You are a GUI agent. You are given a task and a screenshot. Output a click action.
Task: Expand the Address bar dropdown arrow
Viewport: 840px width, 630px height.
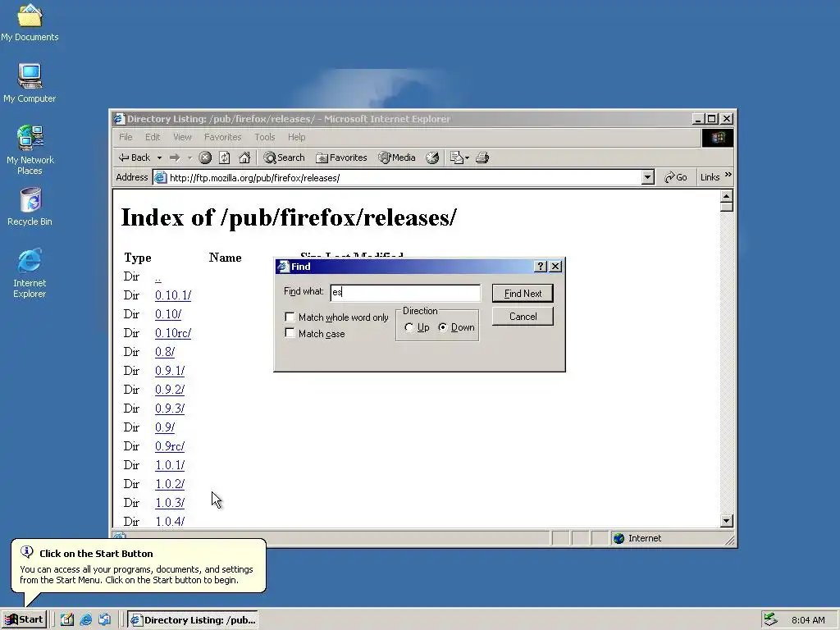point(648,177)
